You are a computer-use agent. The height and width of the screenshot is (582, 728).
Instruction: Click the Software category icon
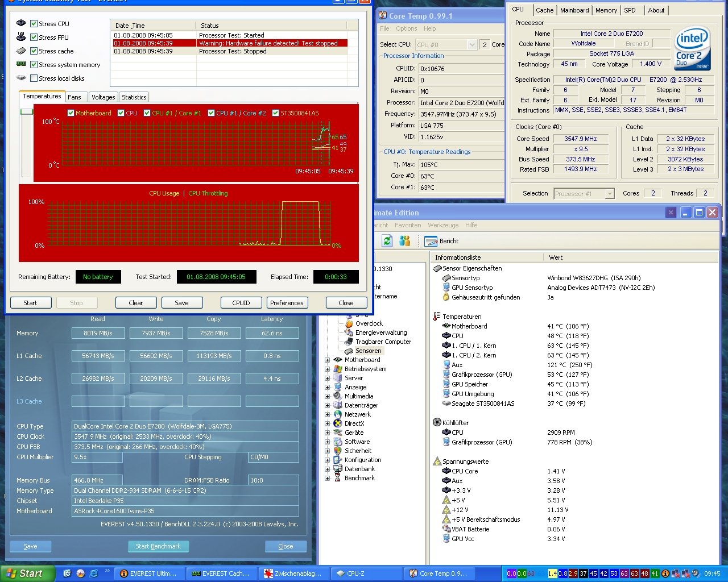point(337,442)
